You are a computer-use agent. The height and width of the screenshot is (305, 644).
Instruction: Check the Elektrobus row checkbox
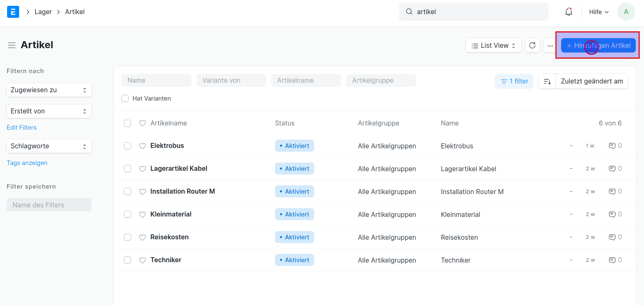pyautogui.click(x=128, y=146)
